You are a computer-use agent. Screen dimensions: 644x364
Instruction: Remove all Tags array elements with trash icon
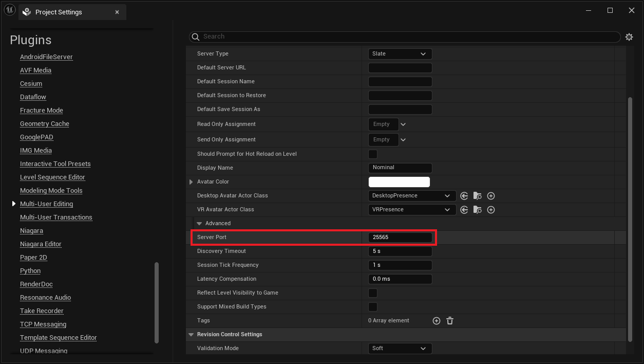tap(450, 321)
